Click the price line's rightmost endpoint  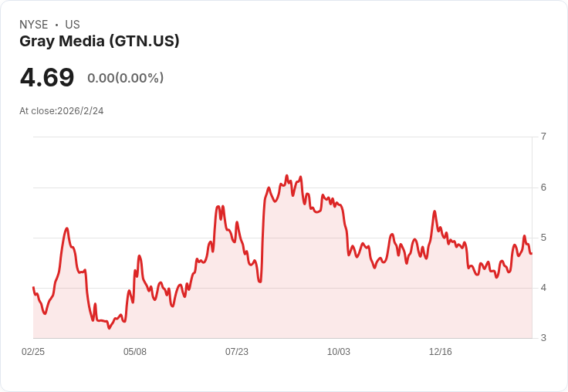coord(532,254)
